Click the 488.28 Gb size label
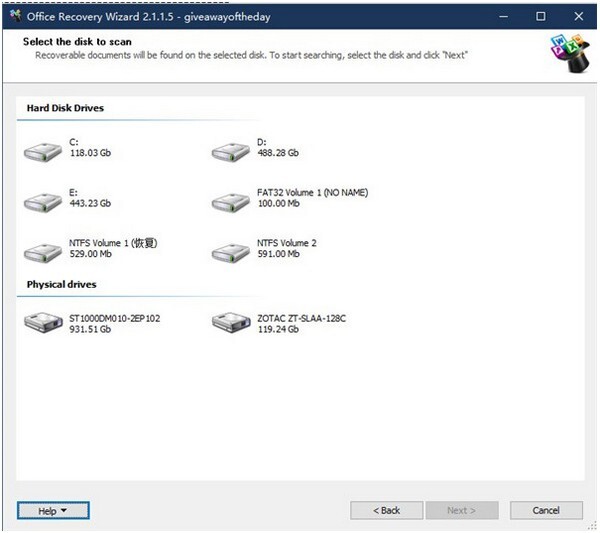The width and height of the screenshot is (600, 533). click(278, 153)
